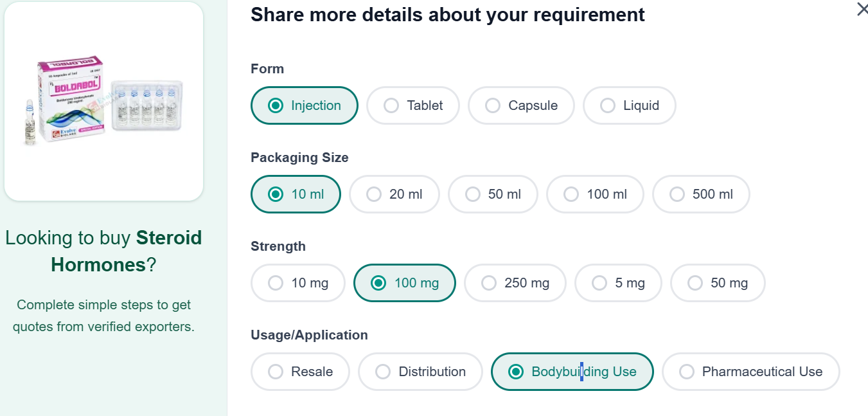The width and height of the screenshot is (868, 416).
Task: Select Pharmaceutical Use option
Action: [751, 372]
